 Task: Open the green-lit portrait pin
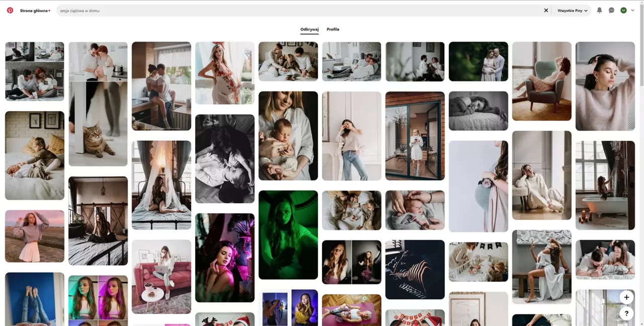coord(288,234)
